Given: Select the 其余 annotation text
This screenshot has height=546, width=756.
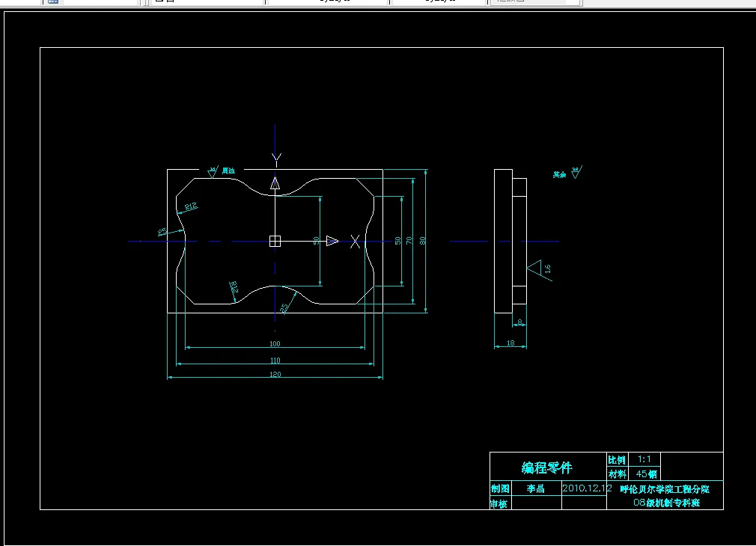Looking at the screenshot, I should tap(559, 174).
